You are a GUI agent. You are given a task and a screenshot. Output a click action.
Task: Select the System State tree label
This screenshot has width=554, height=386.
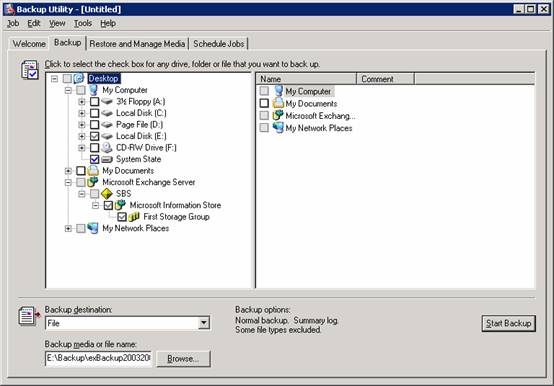tap(138, 159)
